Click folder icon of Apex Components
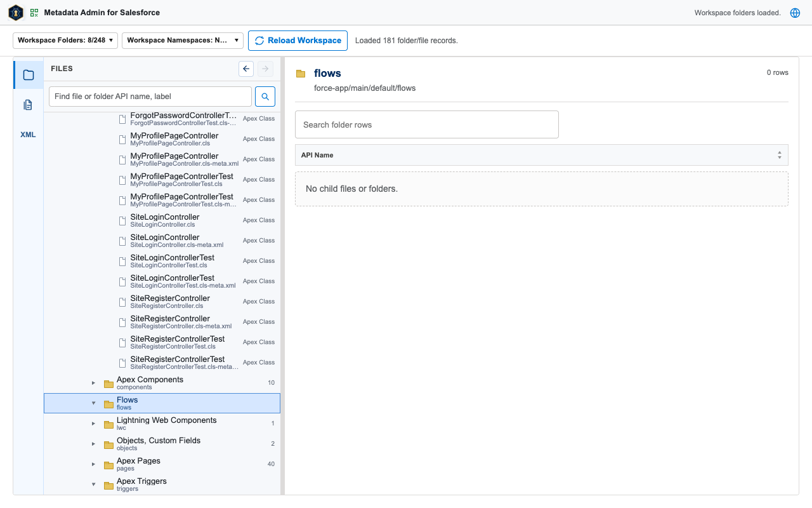Image resolution: width=812 pixels, height=508 pixels. (x=108, y=384)
